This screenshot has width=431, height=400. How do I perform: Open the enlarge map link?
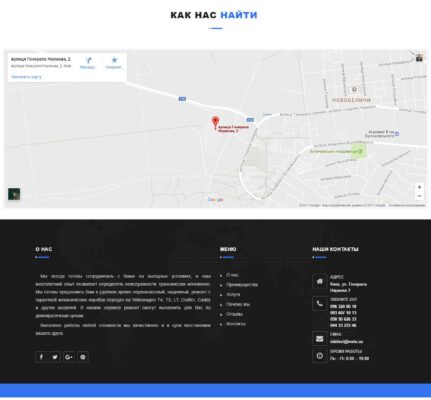click(x=26, y=77)
